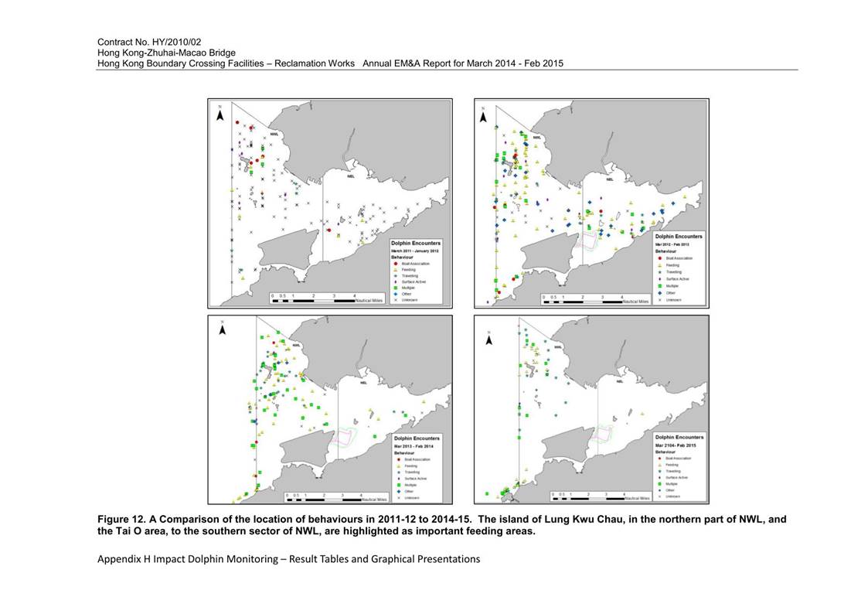Click the "Figure 12" caption text
Image resolution: width=868 pixels, height=614 pixels.
[442, 525]
